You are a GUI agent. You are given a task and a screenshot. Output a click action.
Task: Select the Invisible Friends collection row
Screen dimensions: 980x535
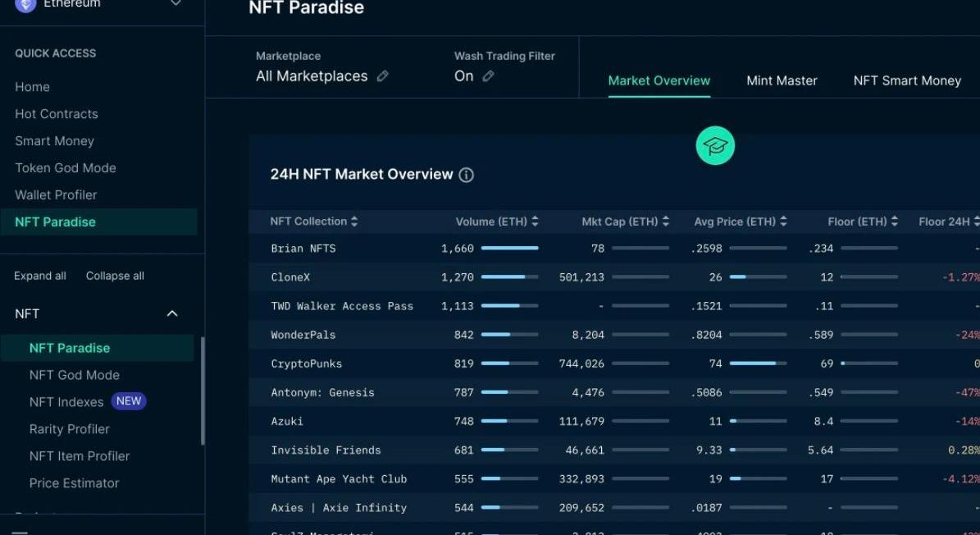613,450
